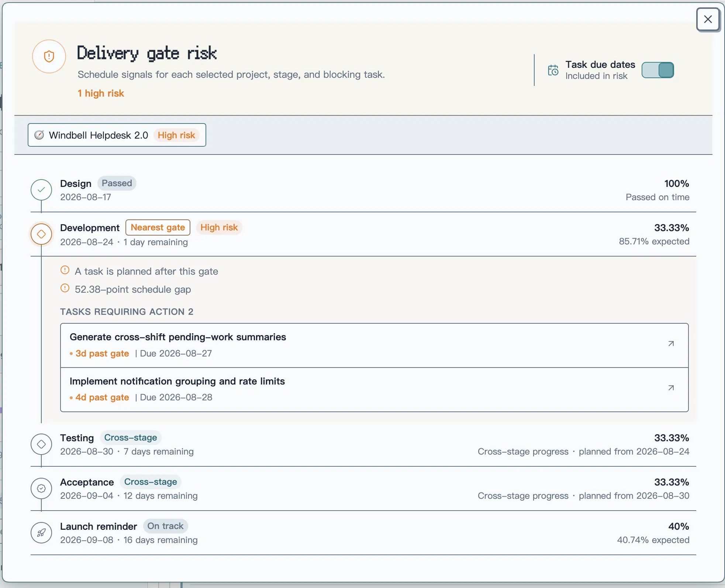
Task: Open task 'Implement notification grouping and rate limits'
Action: tap(374, 390)
